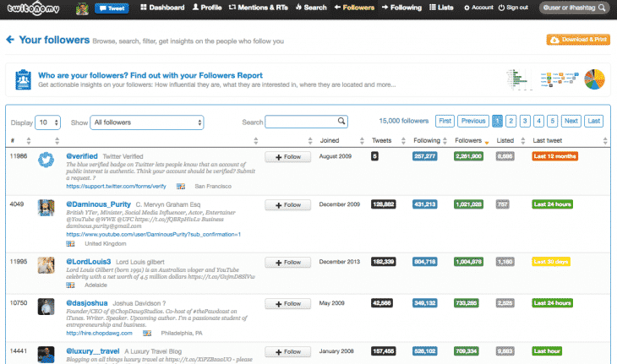Click the Tweet button
Viewport: 617px width, 364px height.
point(112,8)
